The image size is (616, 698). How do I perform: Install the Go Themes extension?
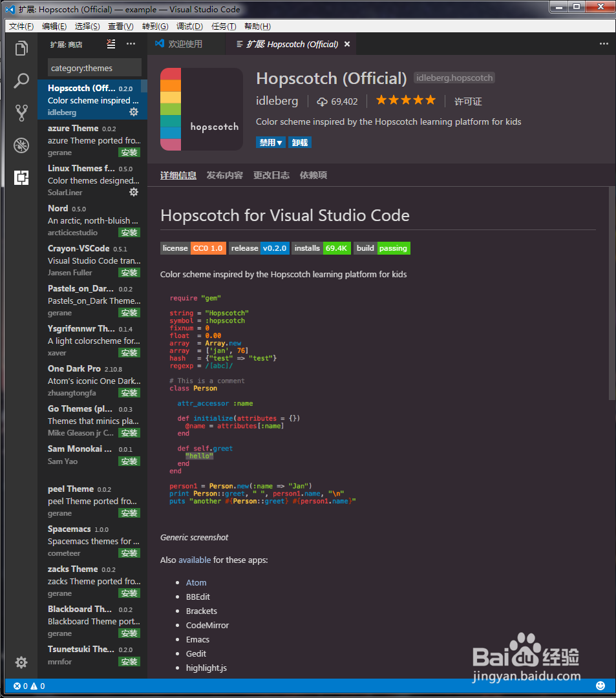coord(129,433)
